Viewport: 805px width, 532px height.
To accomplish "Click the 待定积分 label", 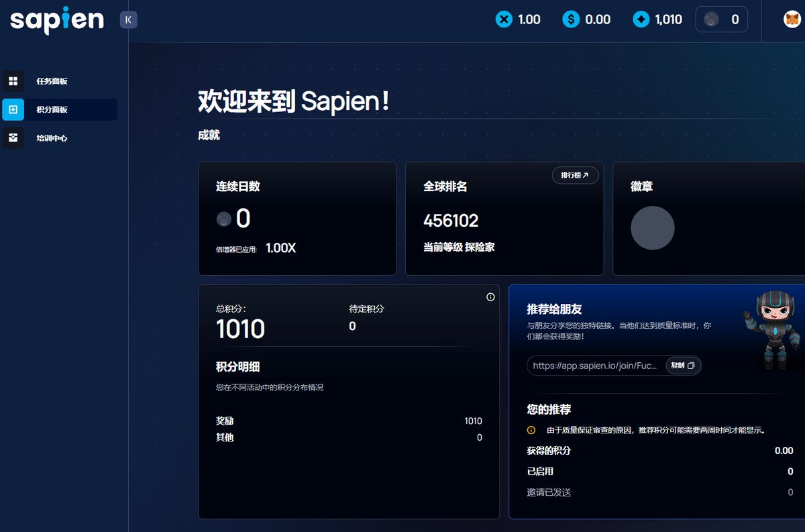I will click(x=366, y=309).
